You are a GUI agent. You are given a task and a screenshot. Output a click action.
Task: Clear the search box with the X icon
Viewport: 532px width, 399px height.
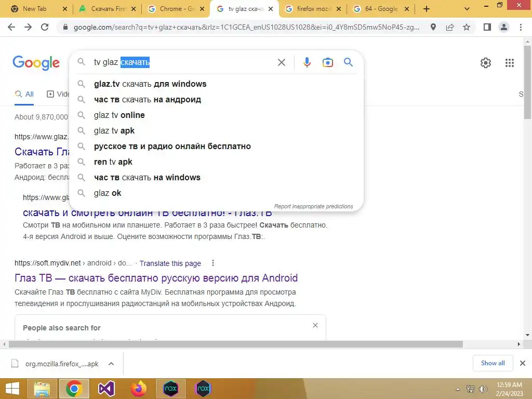(281, 62)
